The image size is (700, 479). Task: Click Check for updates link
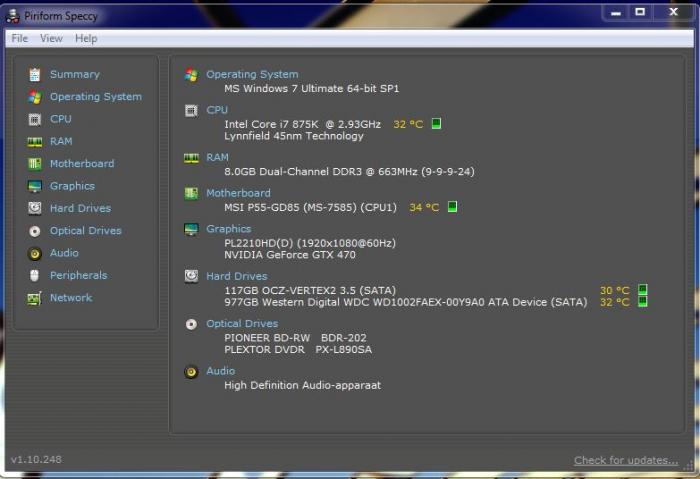click(626, 460)
